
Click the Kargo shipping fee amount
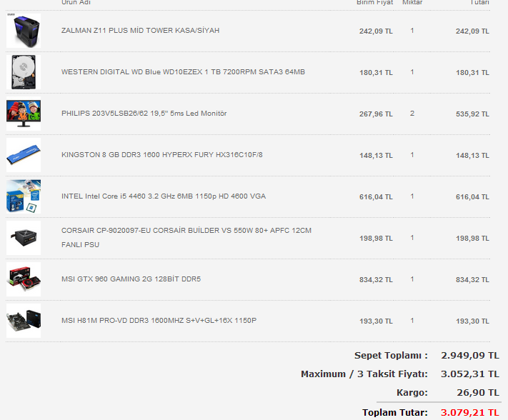477,392
